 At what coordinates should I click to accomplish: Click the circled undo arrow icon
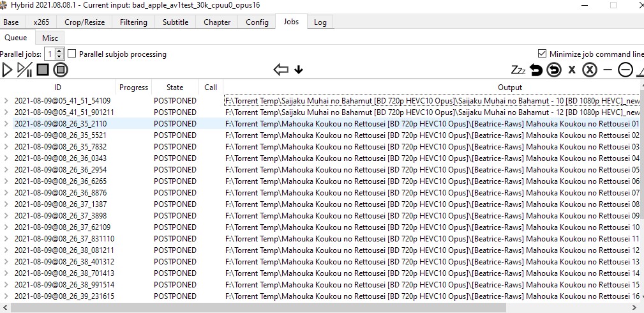click(554, 70)
